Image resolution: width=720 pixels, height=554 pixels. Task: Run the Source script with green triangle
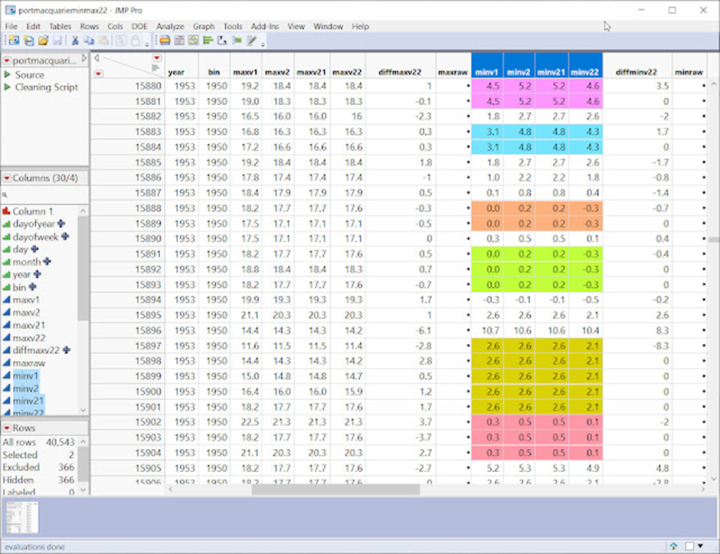[x=8, y=75]
